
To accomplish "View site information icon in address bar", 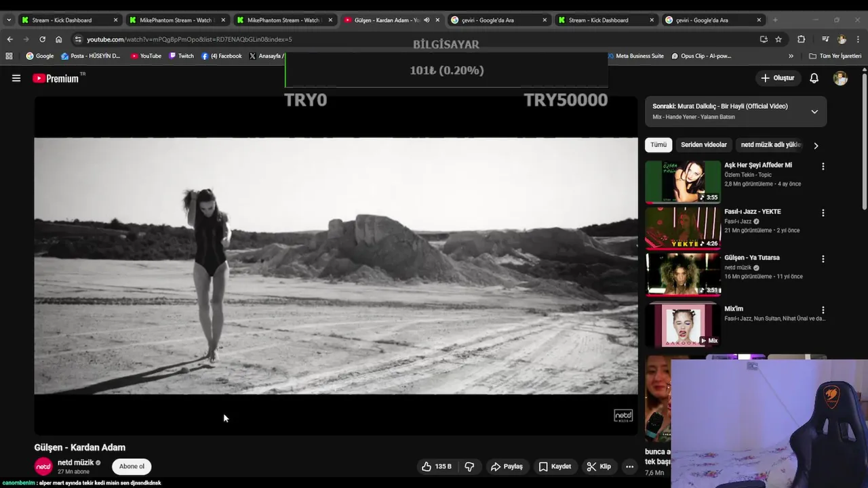I will [x=78, y=39].
